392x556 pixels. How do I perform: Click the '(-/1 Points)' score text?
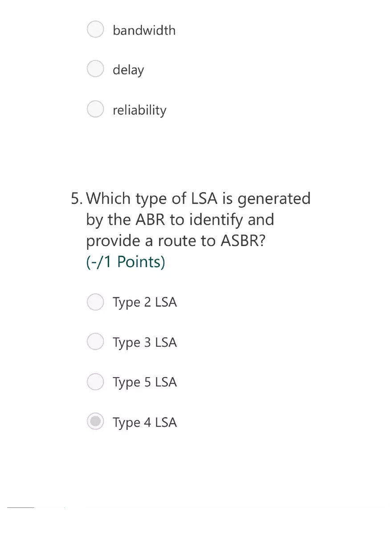coord(126,262)
